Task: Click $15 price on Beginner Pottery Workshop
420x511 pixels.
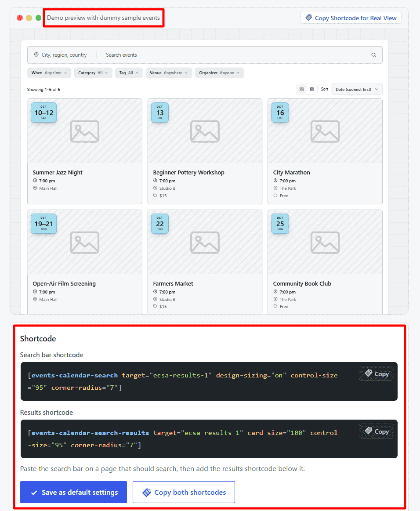Action: 163,196
